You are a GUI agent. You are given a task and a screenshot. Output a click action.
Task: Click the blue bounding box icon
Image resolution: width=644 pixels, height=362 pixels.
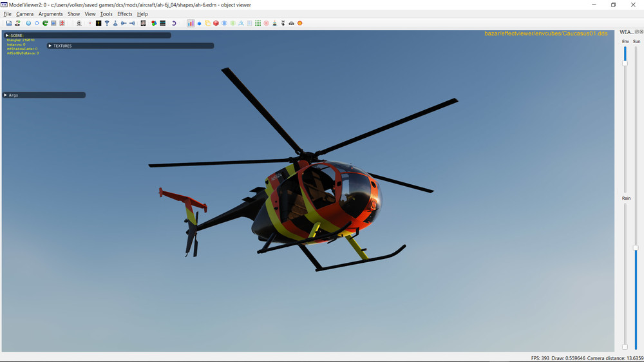click(x=224, y=23)
